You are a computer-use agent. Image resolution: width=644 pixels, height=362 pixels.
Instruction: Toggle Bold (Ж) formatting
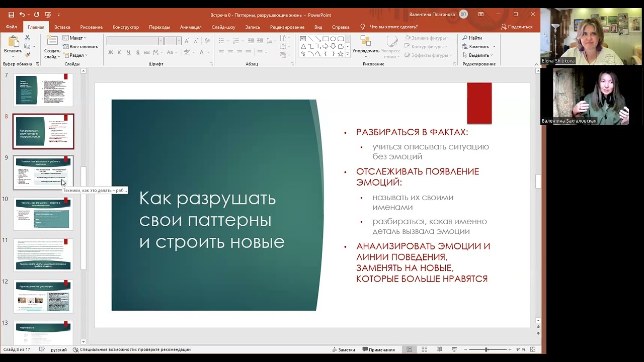tap(111, 52)
